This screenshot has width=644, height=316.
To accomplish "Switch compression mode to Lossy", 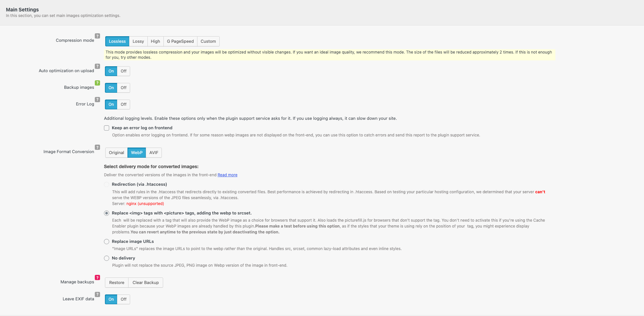I will [138, 41].
